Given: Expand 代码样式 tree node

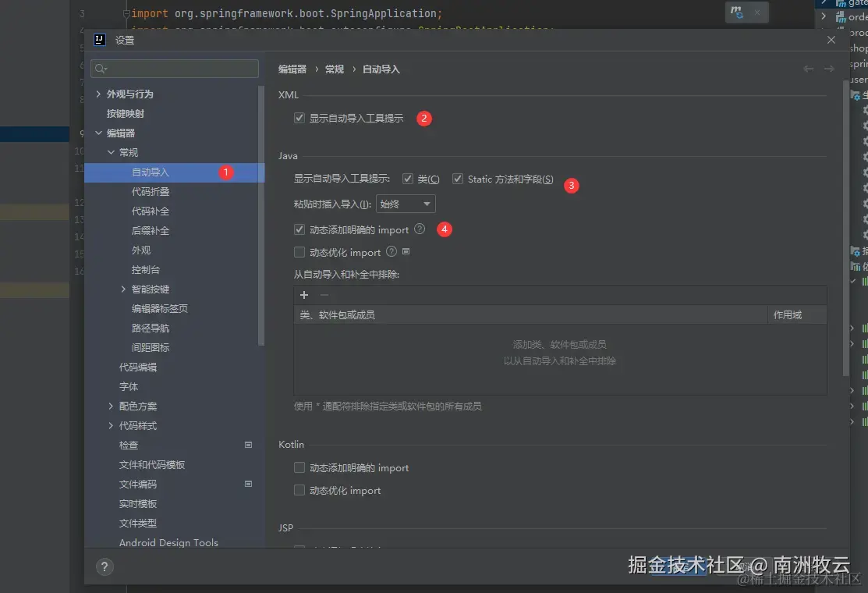Looking at the screenshot, I should (x=111, y=425).
